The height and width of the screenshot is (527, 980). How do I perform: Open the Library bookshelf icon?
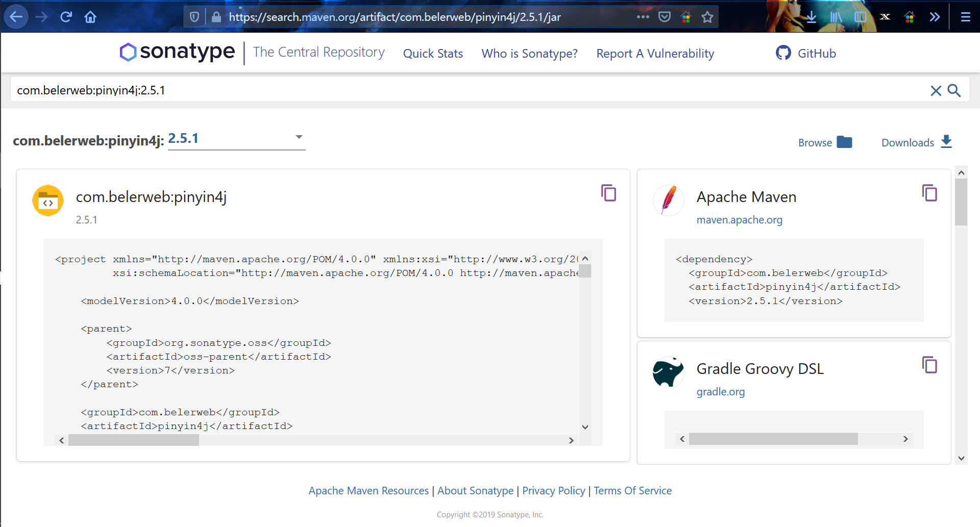point(836,17)
